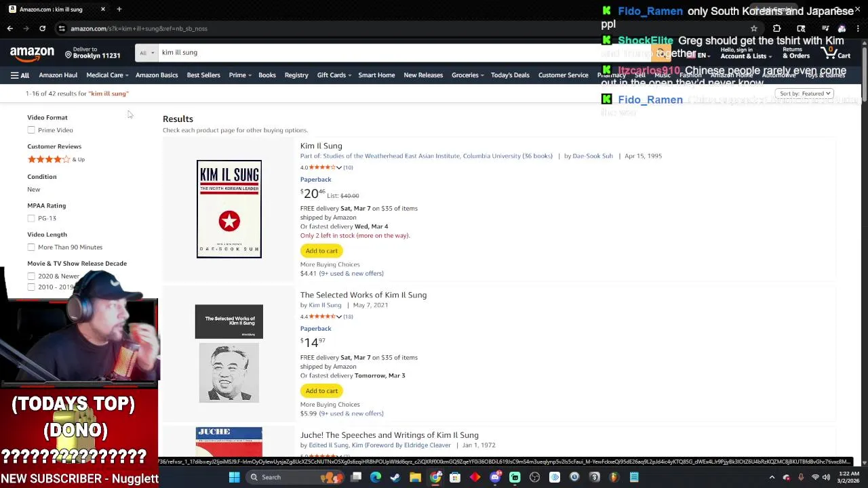Open File Explorer from taskbar

415,477
